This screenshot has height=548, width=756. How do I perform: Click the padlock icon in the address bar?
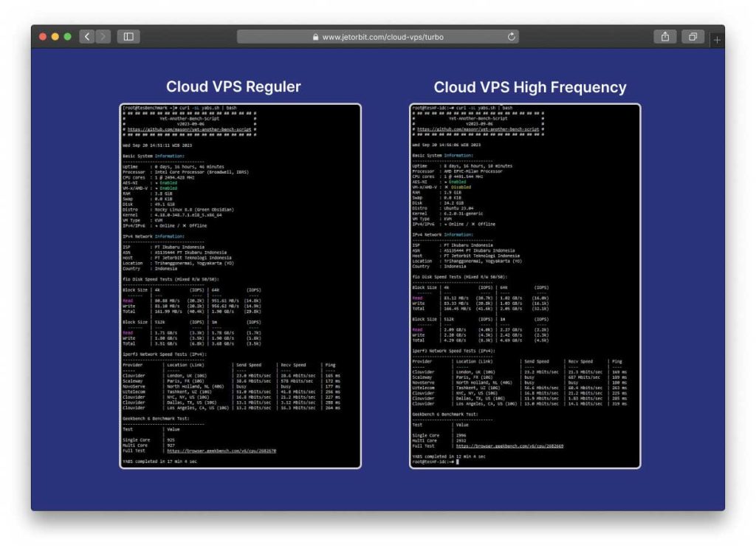[x=317, y=35]
